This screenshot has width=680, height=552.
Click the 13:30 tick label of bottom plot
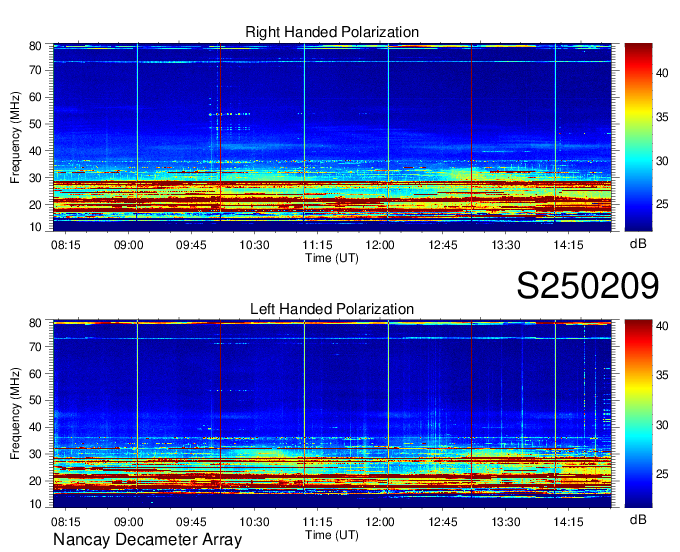(506, 522)
